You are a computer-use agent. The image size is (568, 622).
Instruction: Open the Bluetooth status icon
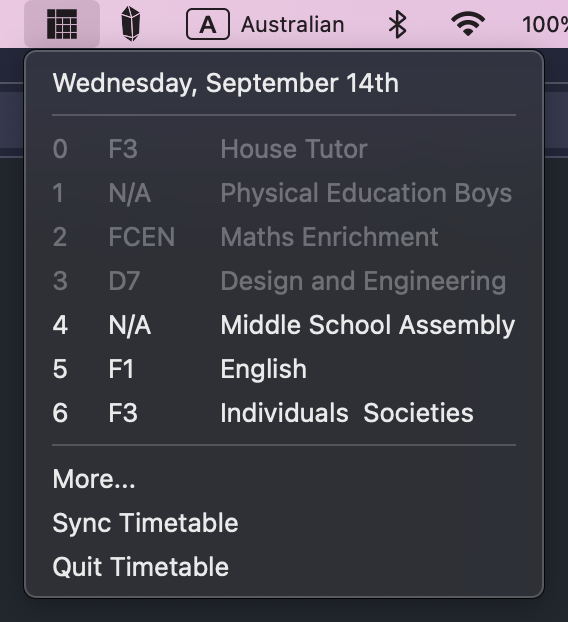(397, 25)
